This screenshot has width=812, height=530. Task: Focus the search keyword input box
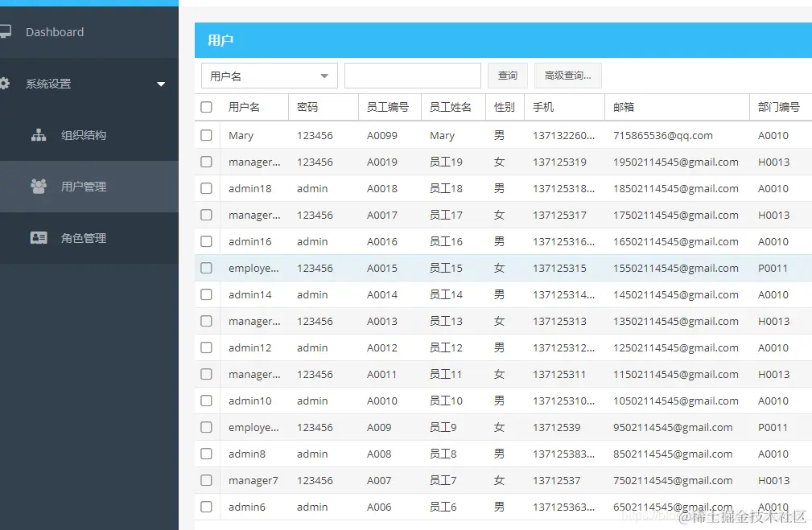tap(413, 76)
